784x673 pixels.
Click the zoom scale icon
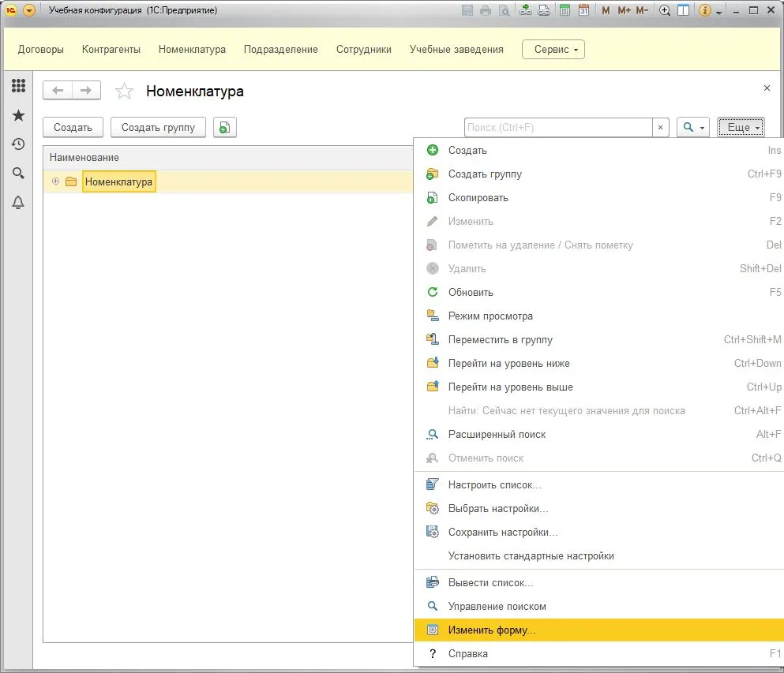(665, 10)
